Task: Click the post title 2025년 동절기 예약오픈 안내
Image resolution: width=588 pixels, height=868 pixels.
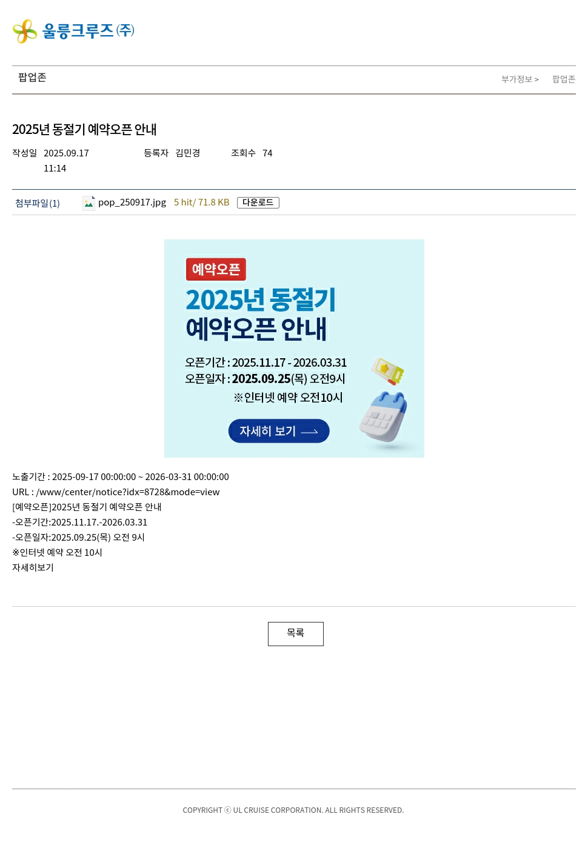Action: 84,129
